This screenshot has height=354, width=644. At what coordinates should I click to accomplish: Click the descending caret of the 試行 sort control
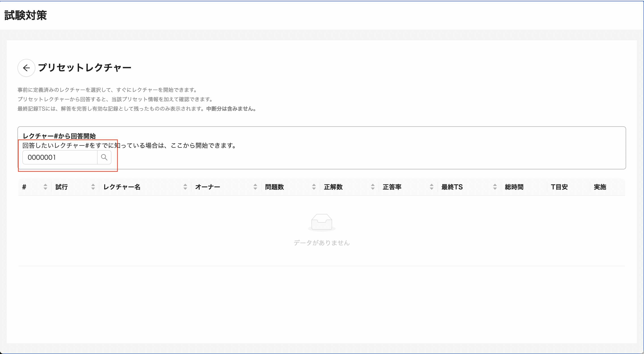click(x=93, y=189)
